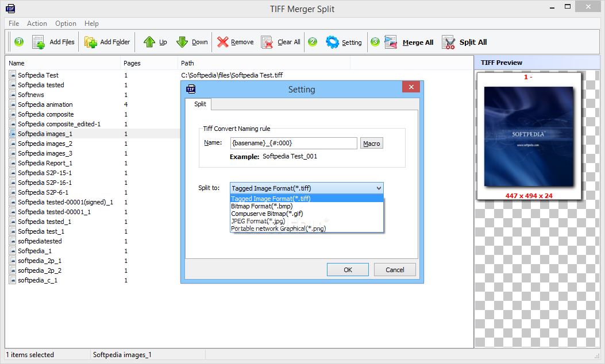Click the Clear All toolbar icon
This screenshot has width=605, height=364.
pos(267,42)
